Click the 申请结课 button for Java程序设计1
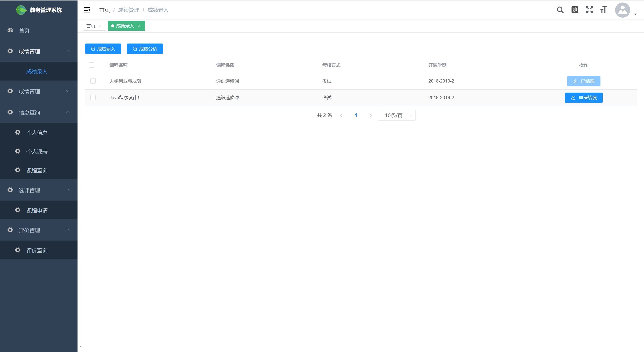Viewport: 644px width, 352px height. click(584, 98)
